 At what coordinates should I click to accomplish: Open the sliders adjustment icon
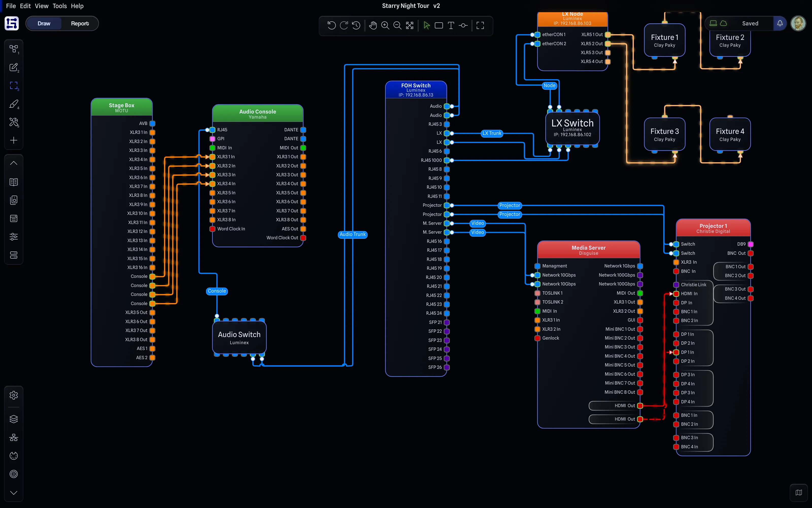pyautogui.click(x=14, y=237)
